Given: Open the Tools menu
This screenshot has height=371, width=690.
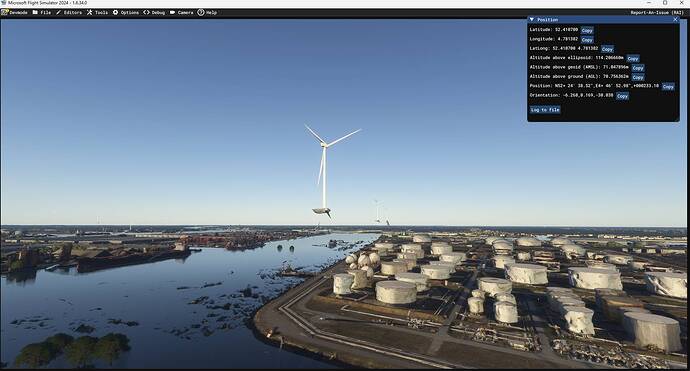Looking at the screenshot, I should click(97, 12).
